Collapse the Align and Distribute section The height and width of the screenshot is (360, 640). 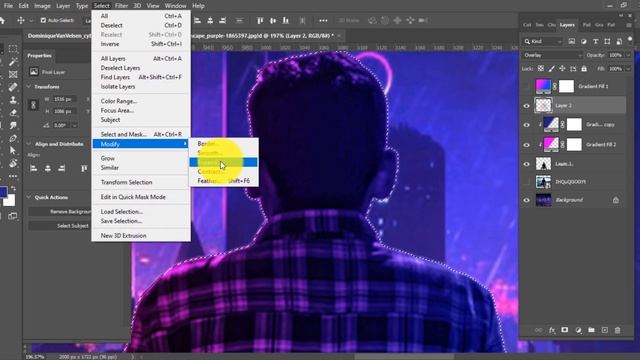click(x=29, y=144)
